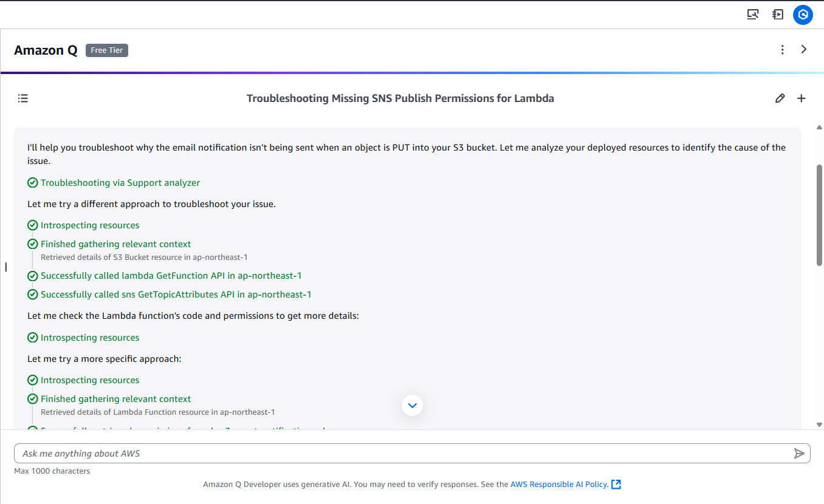
Task: Click the Introspecting resources step after specific approach
Action: pyautogui.click(x=90, y=380)
